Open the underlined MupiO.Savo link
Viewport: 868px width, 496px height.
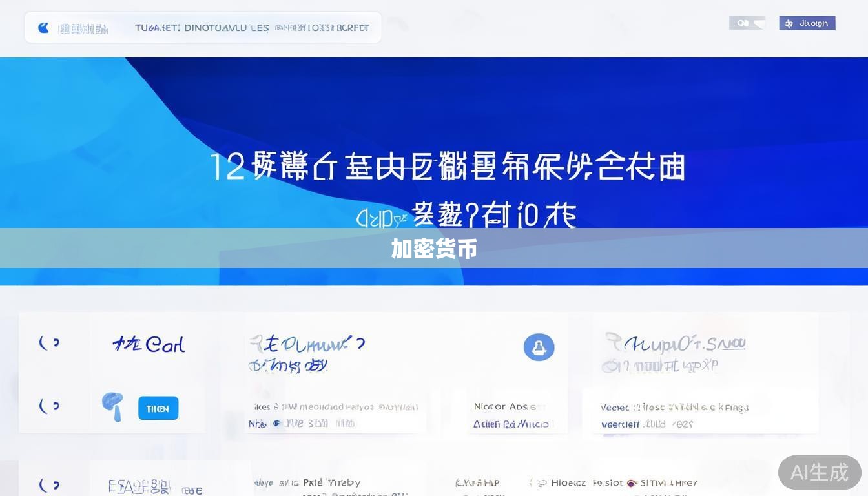click(681, 344)
